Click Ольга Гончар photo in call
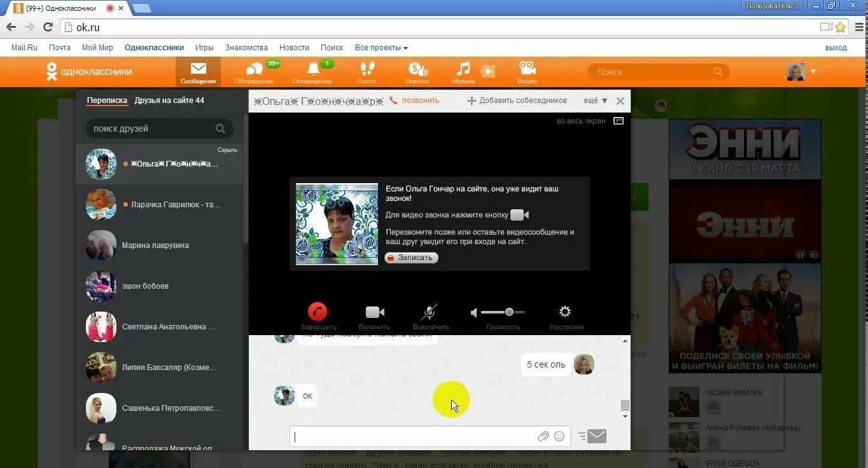Image resolution: width=868 pixels, height=468 pixels. coord(337,224)
